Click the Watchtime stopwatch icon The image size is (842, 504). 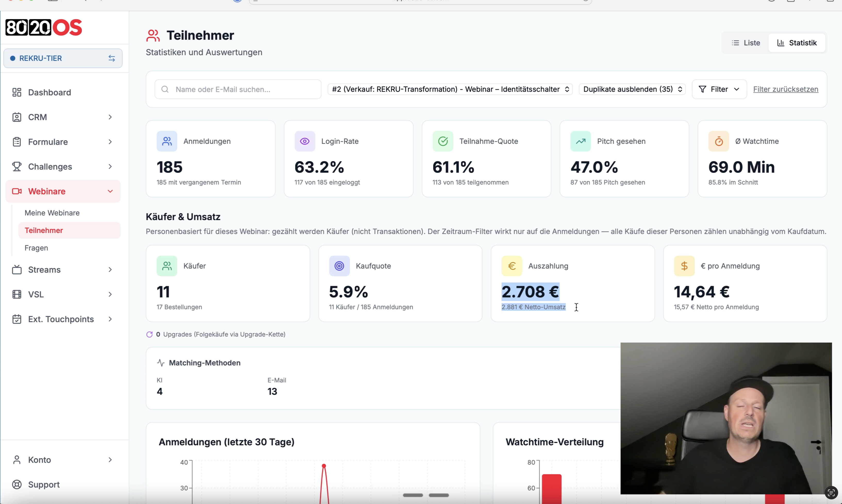tap(718, 141)
